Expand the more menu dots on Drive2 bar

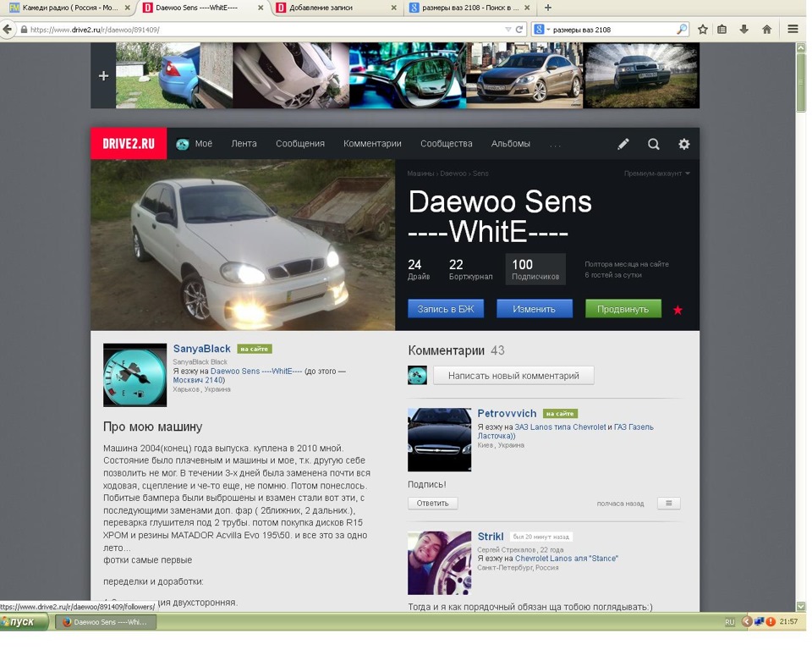coord(555,145)
